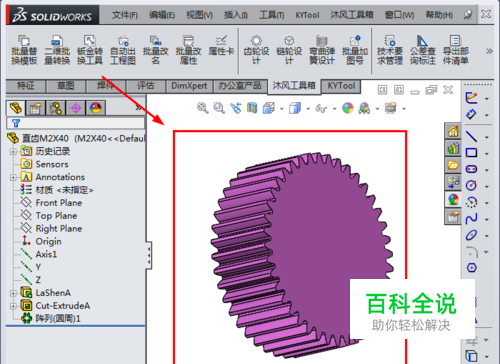Click Edit Appearance color ball
The image size is (500, 364).
[x=348, y=108]
